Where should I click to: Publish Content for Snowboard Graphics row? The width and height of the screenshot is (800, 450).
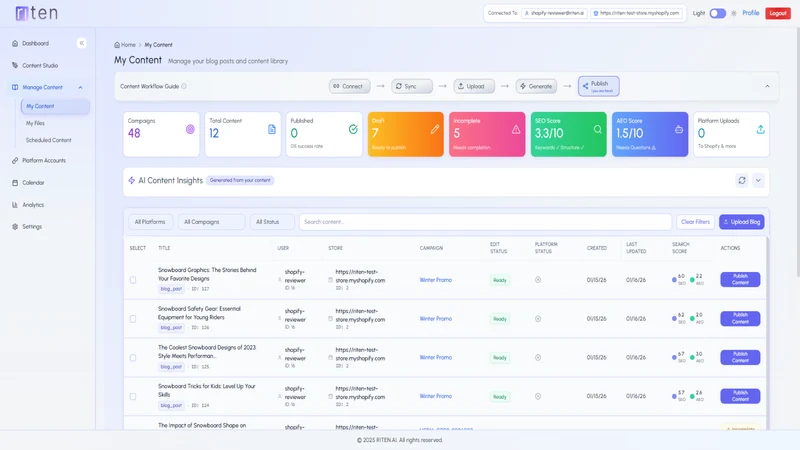(x=740, y=280)
